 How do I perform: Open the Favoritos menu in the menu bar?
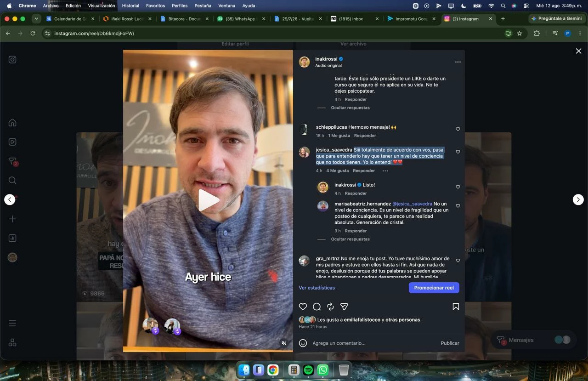[x=155, y=6]
